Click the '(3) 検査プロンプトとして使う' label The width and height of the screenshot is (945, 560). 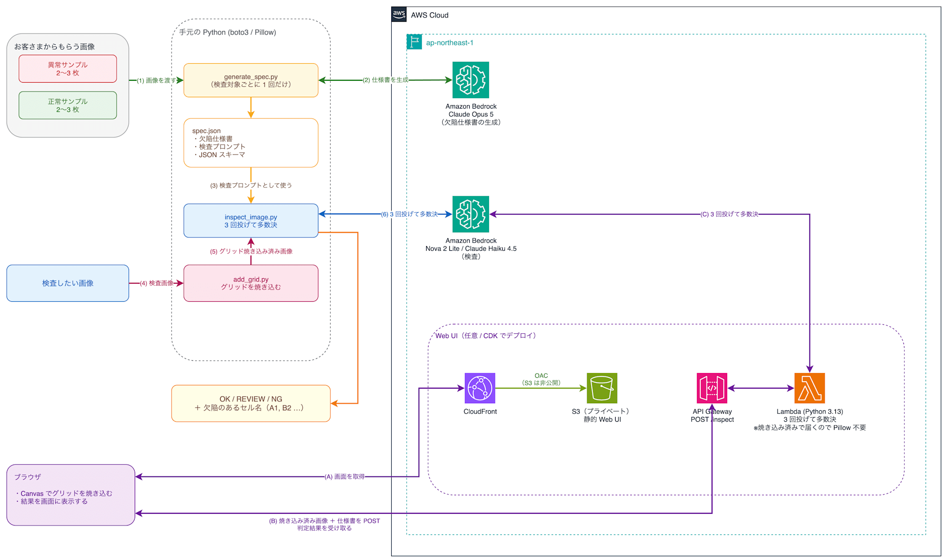click(x=251, y=186)
